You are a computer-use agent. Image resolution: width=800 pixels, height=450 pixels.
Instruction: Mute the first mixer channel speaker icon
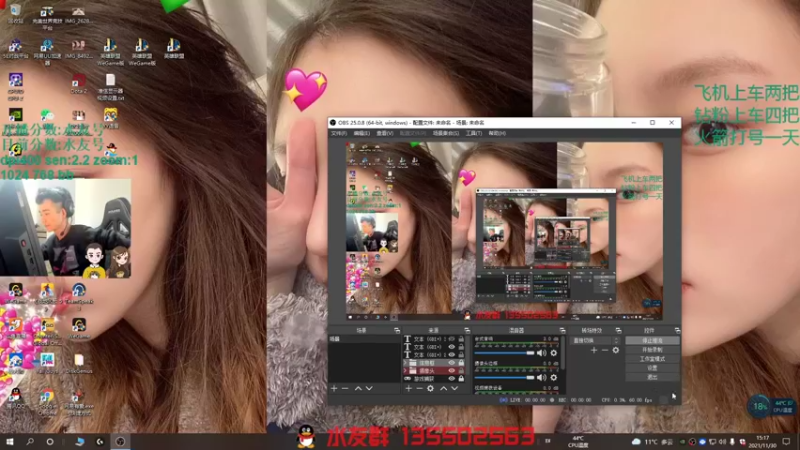coord(541,353)
